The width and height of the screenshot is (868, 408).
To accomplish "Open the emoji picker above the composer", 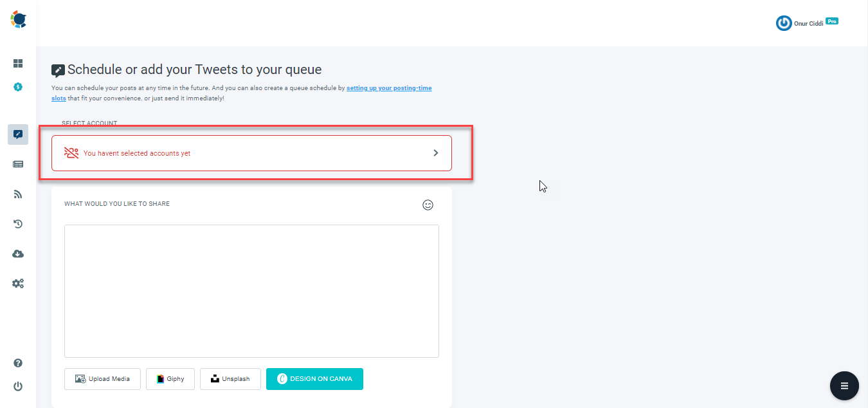I will pyautogui.click(x=428, y=205).
